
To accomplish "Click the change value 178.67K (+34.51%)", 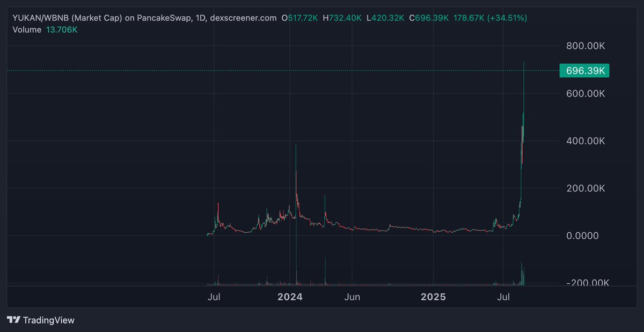I will pos(490,18).
